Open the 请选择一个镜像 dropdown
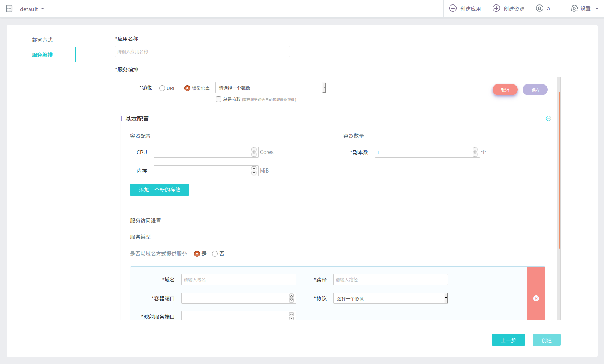Screen dimensions: 604x364 coord(270,88)
